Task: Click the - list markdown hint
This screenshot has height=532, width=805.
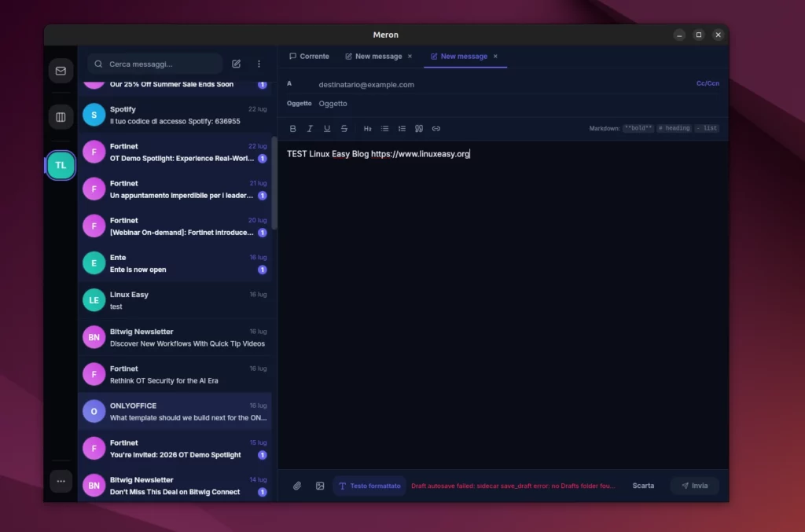Action: click(x=707, y=128)
